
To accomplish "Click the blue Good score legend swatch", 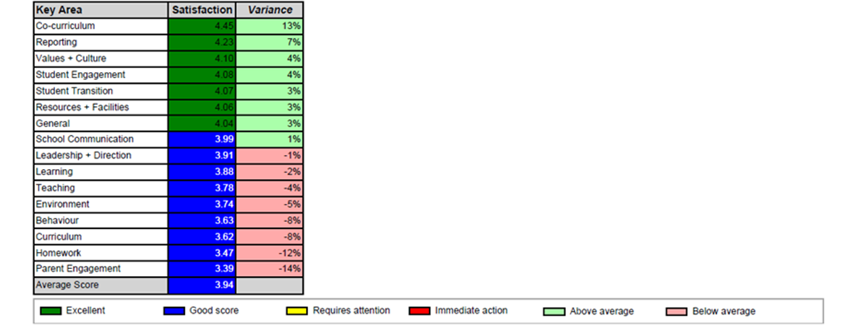I will 173,311.
